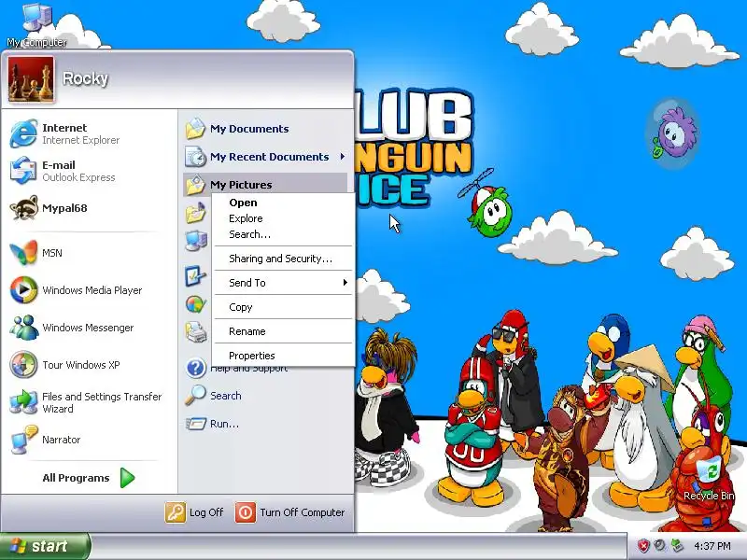Click the Log Off key icon
Viewport: 747px width, 560px height.
click(x=176, y=512)
